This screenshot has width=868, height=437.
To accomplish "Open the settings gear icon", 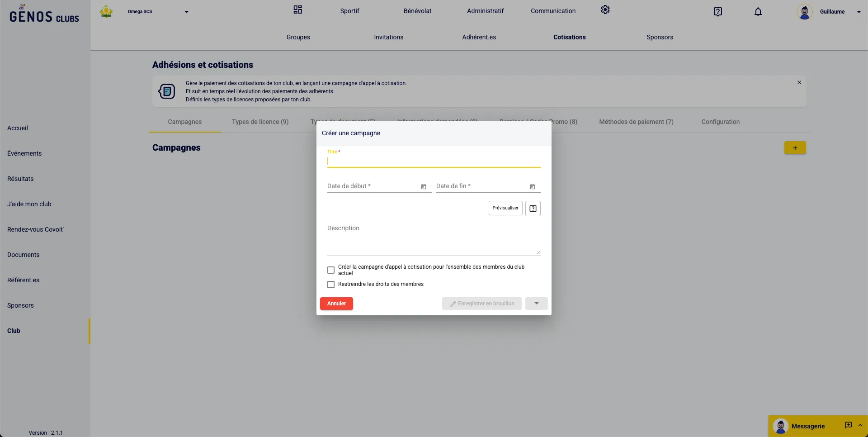I will pyautogui.click(x=605, y=10).
